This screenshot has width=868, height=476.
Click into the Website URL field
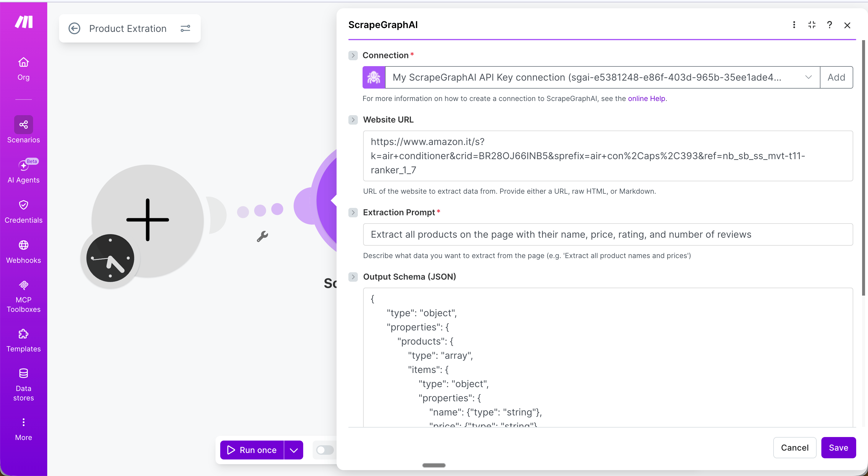(608, 156)
